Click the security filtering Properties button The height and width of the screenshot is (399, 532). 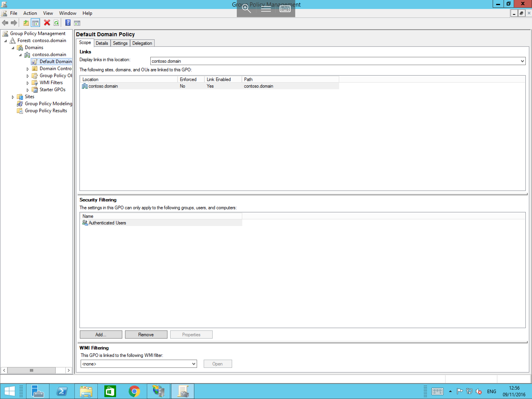[x=191, y=335]
